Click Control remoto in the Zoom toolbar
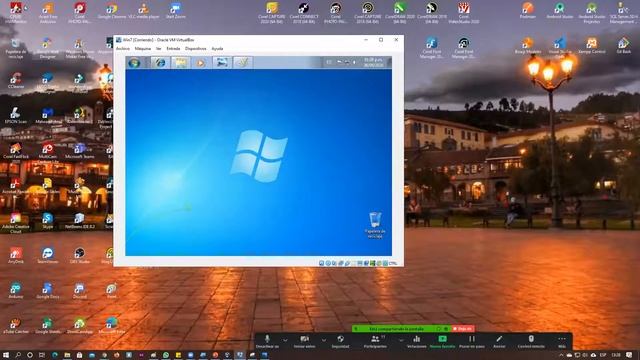 click(x=531, y=342)
